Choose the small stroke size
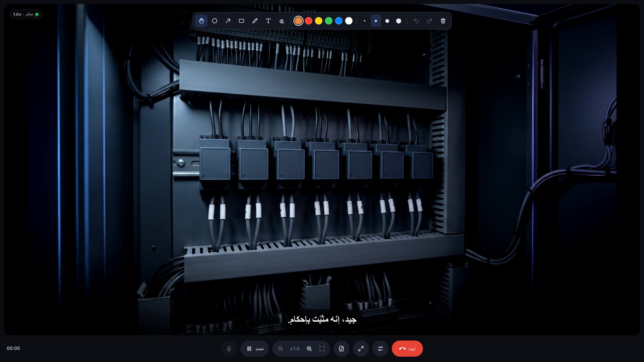Viewport: 644px width, 362px height. pos(376,21)
